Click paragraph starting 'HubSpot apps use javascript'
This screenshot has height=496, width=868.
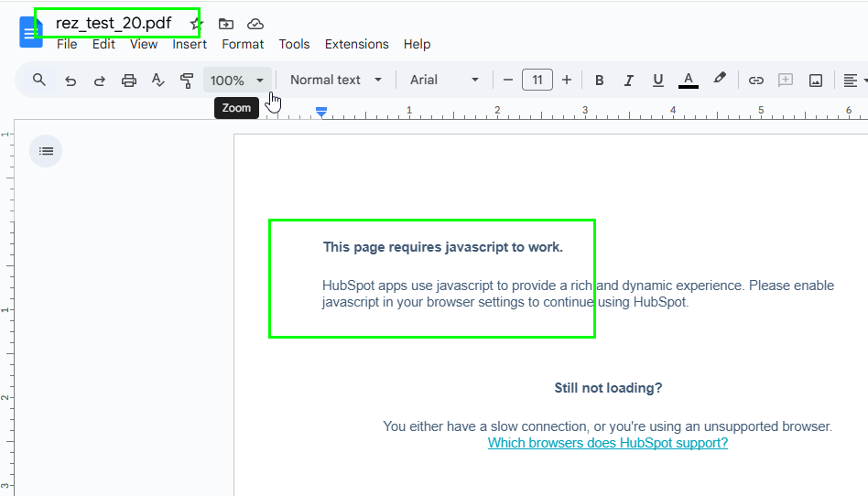(x=578, y=294)
